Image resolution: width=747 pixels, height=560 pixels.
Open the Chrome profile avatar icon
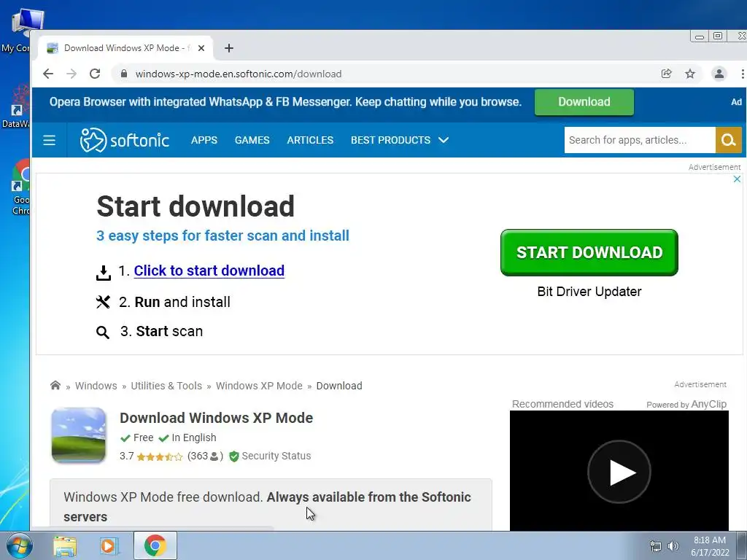(719, 74)
